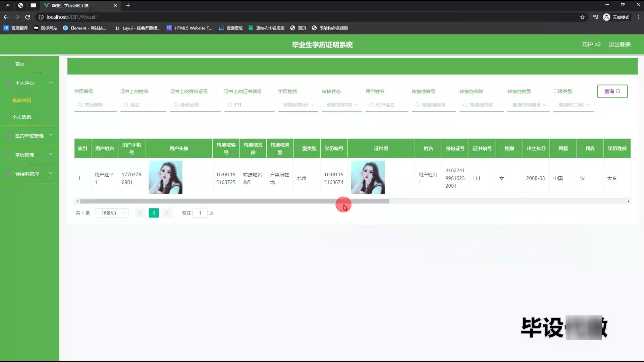Image resolution: width=644 pixels, height=362 pixels.
Task: Click the 用户姓名 search input
Action: tap(387, 105)
